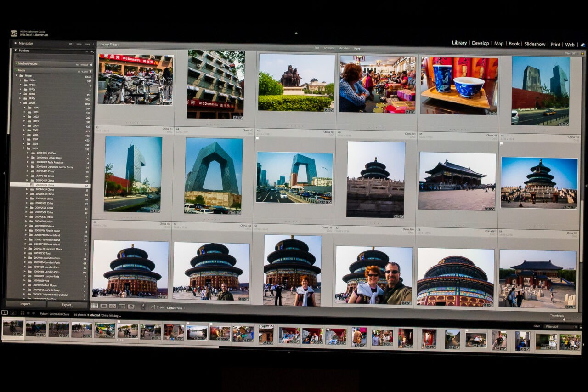Expand the Navigator panel
This screenshot has width=588, height=392.
point(15,43)
